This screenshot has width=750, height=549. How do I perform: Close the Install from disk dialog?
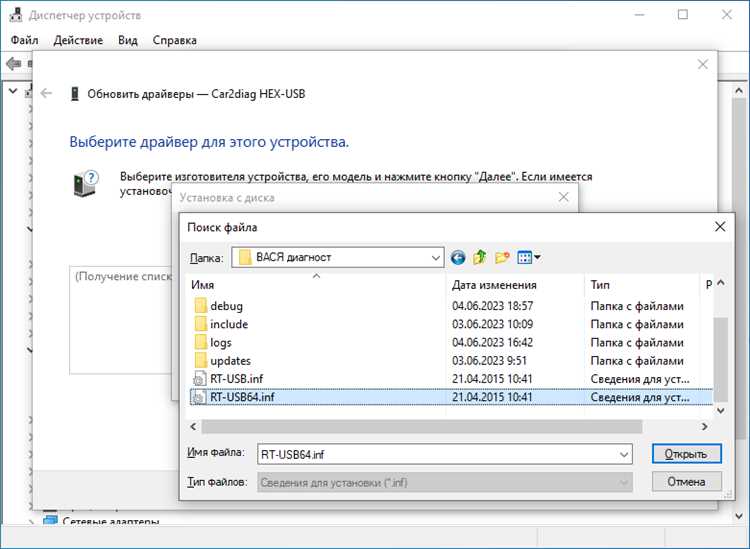(x=563, y=197)
